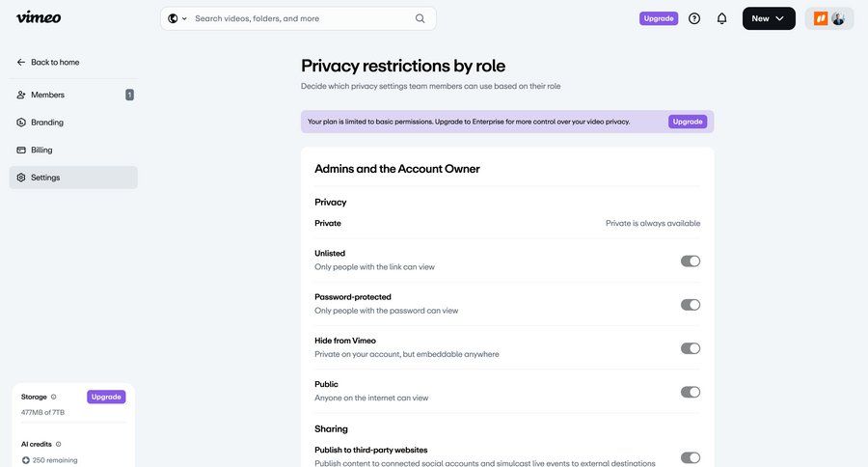Open the help question mark icon
868x467 pixels.
click(x=694, y=18)
